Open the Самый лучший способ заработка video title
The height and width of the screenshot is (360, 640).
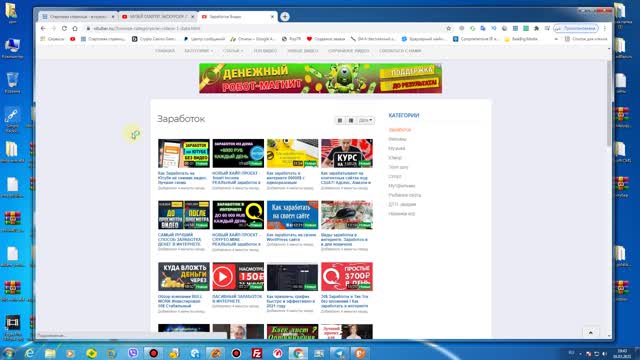coord(180,240)
